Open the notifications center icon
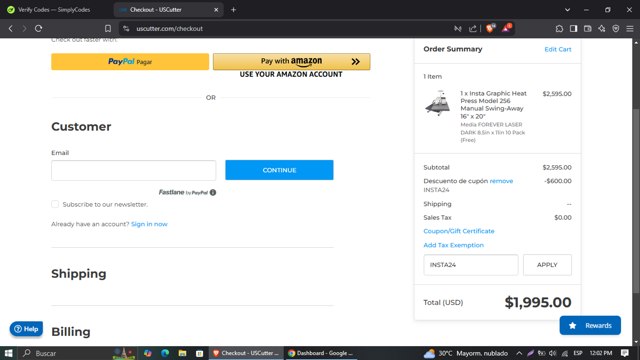 [x=624, y=353]
